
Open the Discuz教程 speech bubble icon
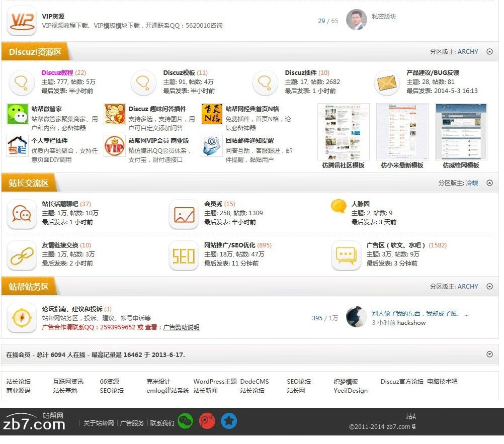(22, 82)
